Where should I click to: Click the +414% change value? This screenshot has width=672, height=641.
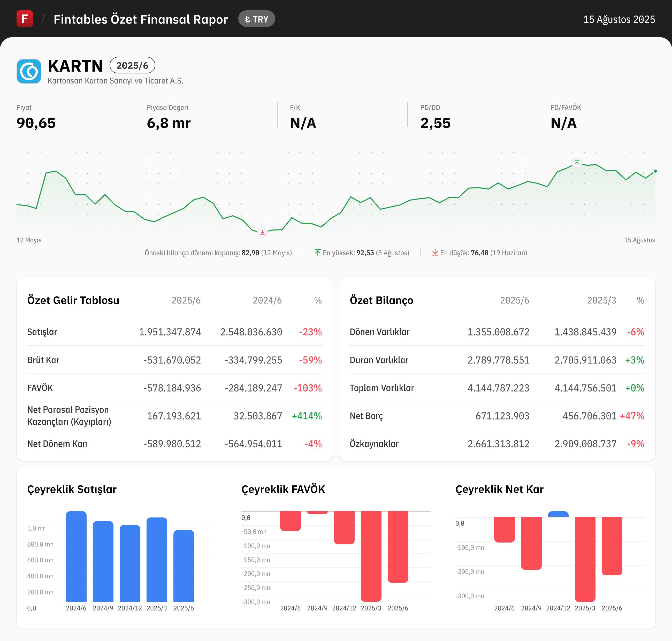click(x=307, y=416)
